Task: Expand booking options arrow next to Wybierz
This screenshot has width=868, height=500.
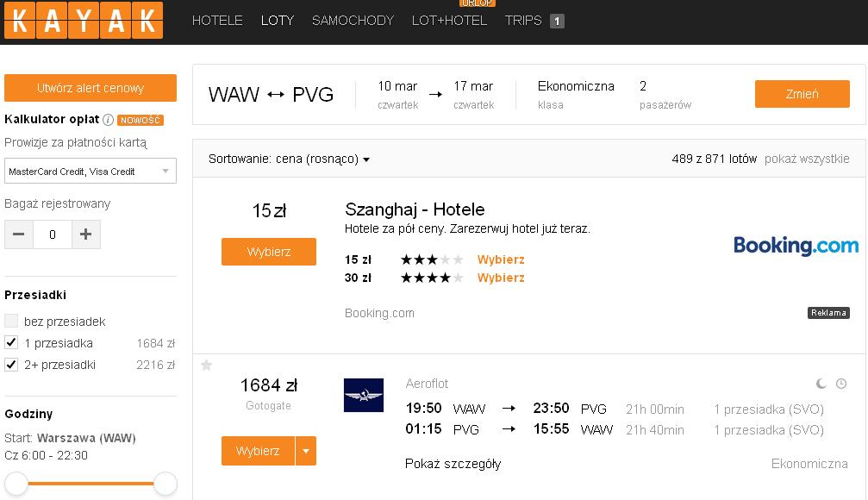Action: tap(306, 451)
